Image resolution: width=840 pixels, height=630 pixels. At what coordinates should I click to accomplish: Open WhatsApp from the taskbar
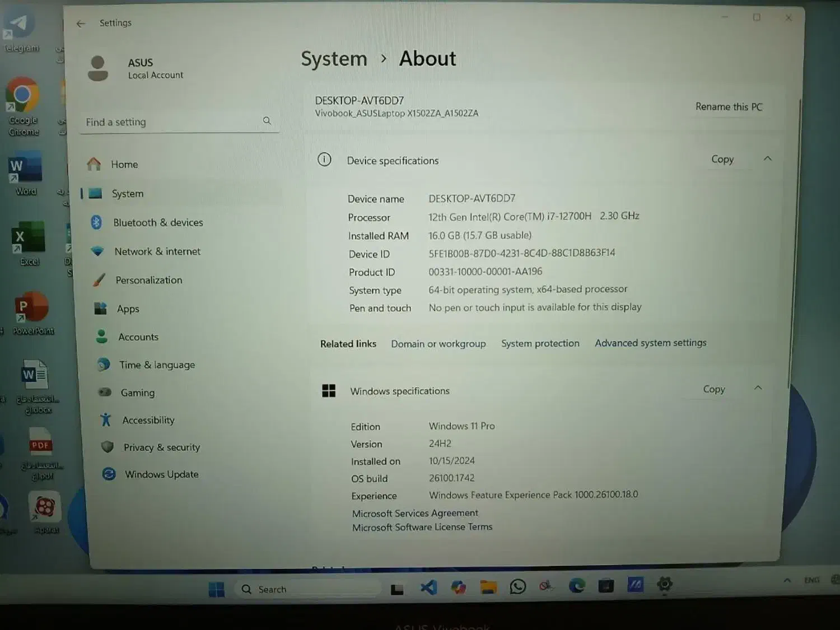517,587
